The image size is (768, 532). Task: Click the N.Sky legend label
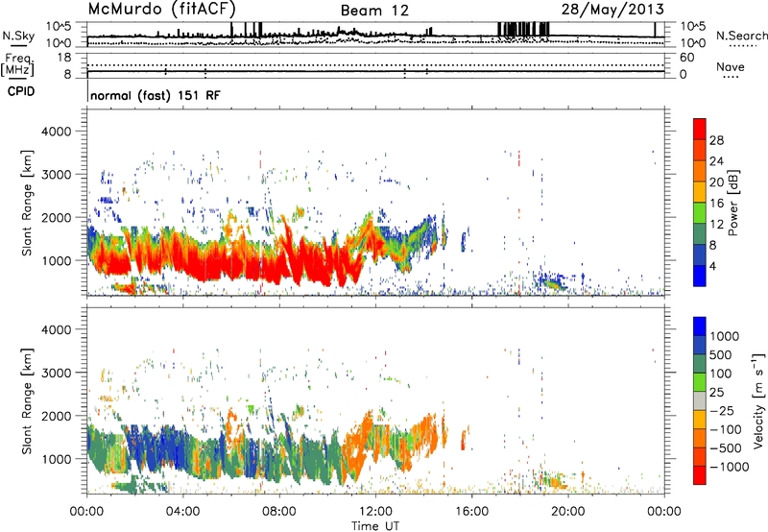coord(18,36)
